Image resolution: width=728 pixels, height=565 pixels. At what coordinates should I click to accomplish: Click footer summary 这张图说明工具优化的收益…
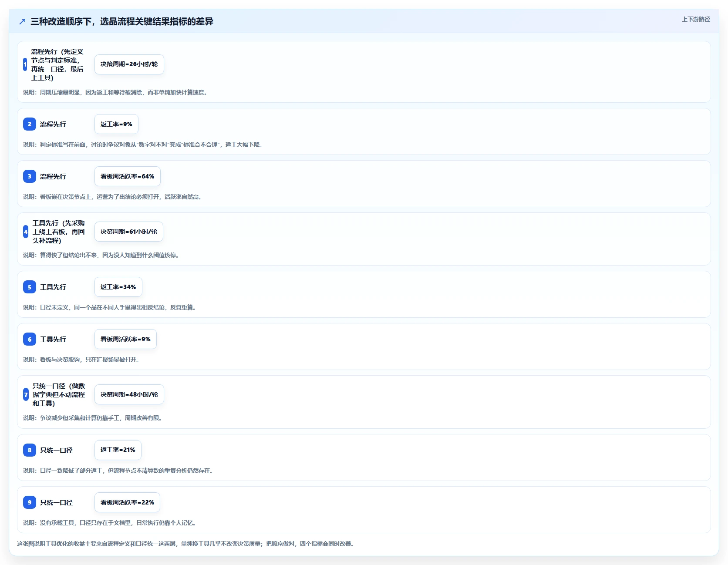187,544
